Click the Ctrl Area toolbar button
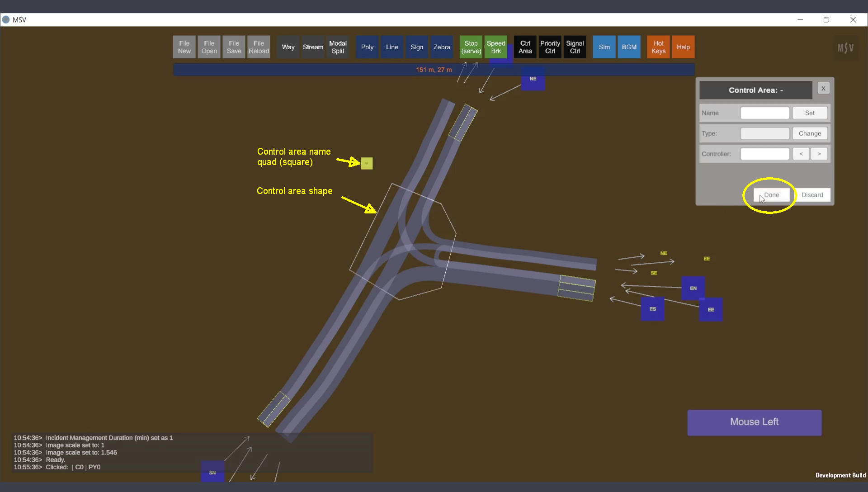This screenshot has height=492, width=868. coord(525,47)
